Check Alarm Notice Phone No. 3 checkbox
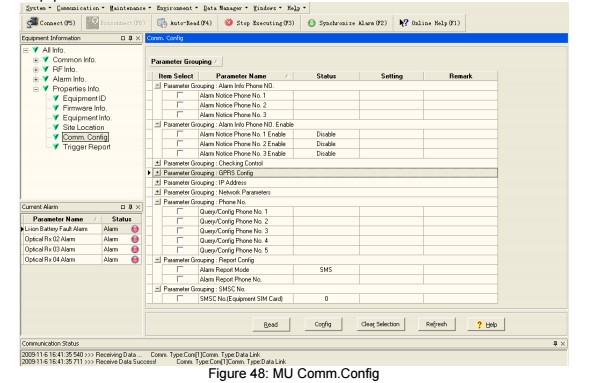This screenshot has width=591, height=383. [x=180, y=114]
